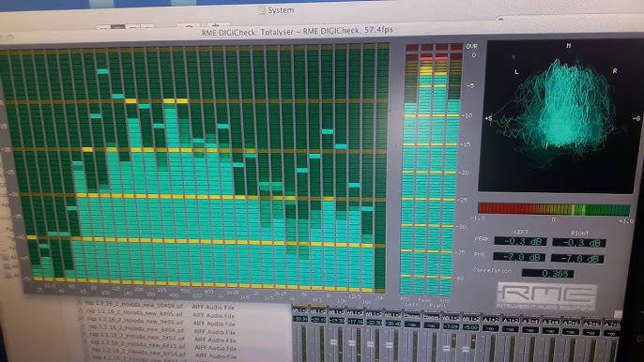
Task: Click the A 7+8 channel label in the mixer
Action: coord(612,324)
